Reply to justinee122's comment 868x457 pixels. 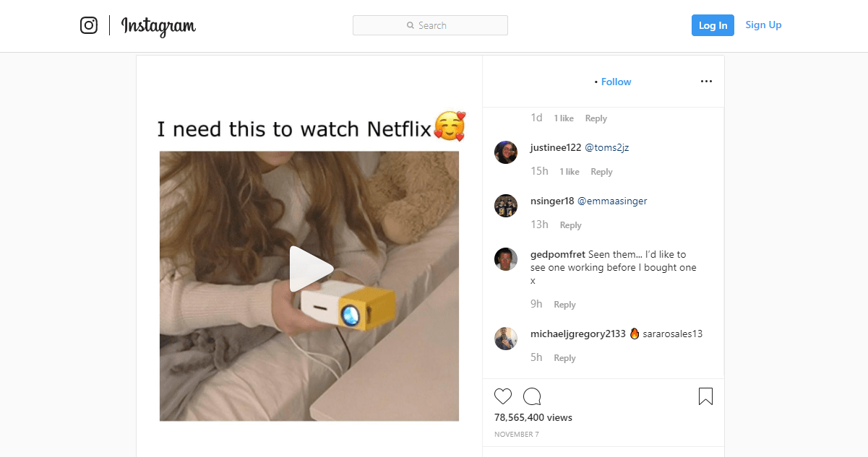(x=601, y=172)
